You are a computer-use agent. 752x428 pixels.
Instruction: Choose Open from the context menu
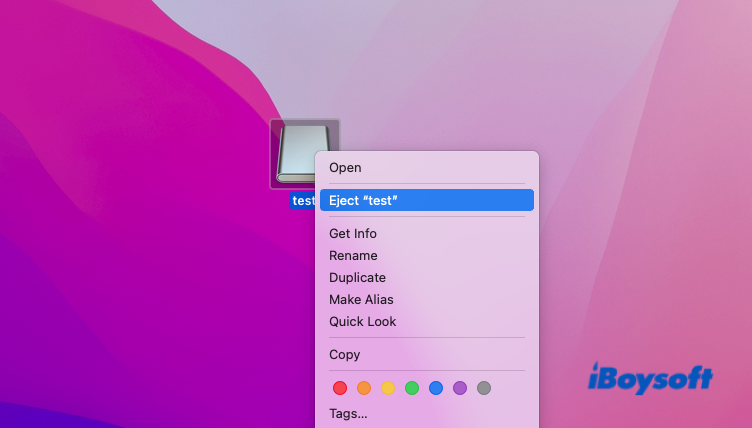tap(346, 168)
